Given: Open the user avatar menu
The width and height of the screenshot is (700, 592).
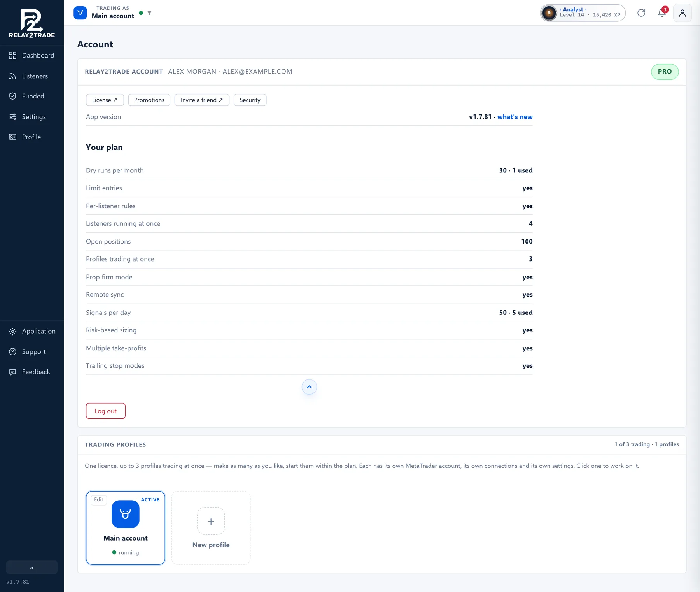Looking at the screenshot, I should click(x=682, y=13).
